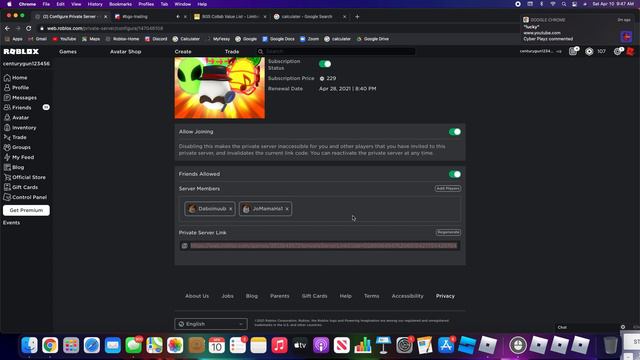Click the Add Players button
Viewport: 640px width, 360px height.
click(448, 189)
